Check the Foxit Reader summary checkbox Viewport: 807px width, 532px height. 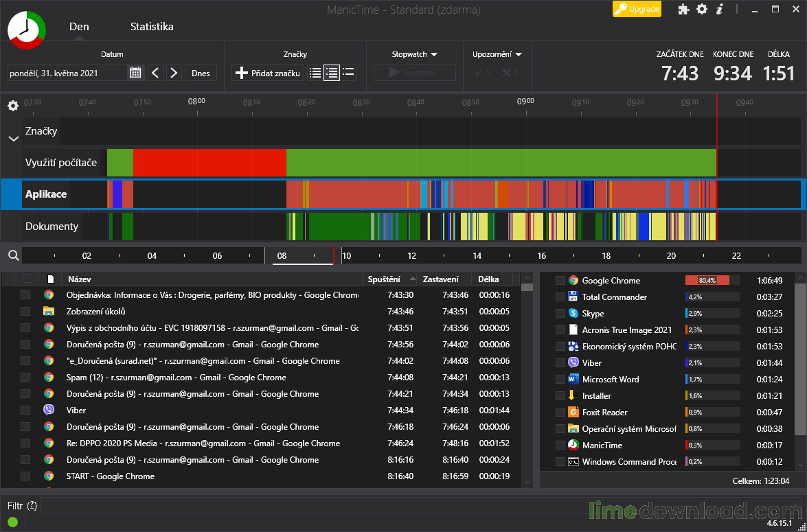560,412
